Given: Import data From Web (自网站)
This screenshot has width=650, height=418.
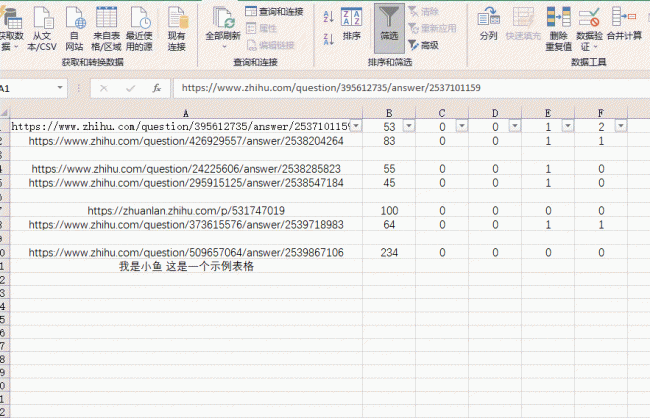Looking at the screenshot, I should 75,29.
